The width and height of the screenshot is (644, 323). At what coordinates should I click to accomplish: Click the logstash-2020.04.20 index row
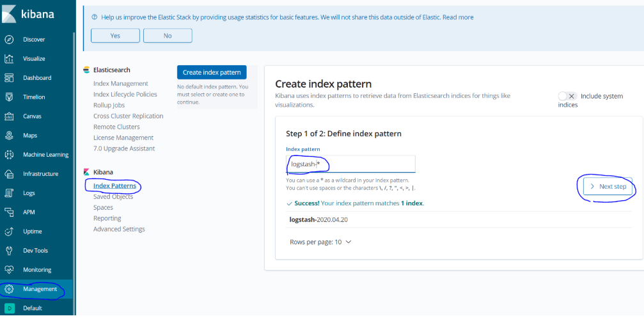[459, 219]
